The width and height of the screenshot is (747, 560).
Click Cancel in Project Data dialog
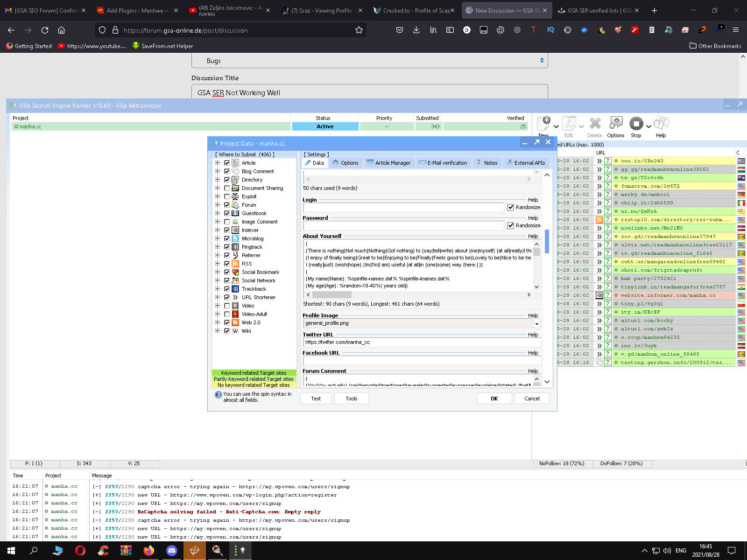tap(532, 399)
